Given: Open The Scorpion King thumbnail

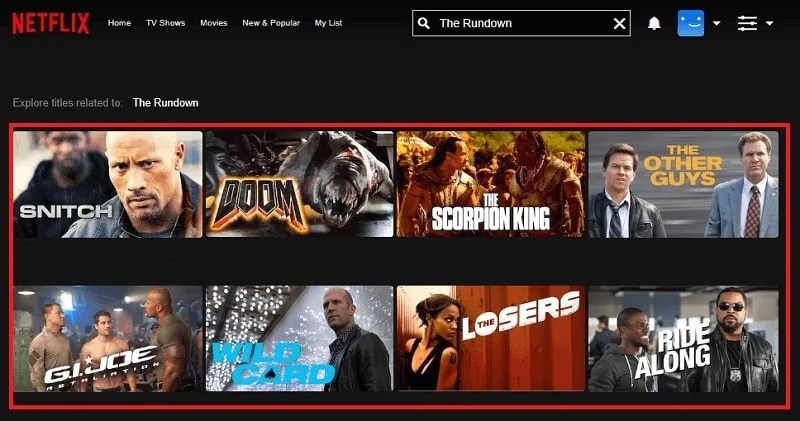Looking at the screenshot, I should 491,184.
